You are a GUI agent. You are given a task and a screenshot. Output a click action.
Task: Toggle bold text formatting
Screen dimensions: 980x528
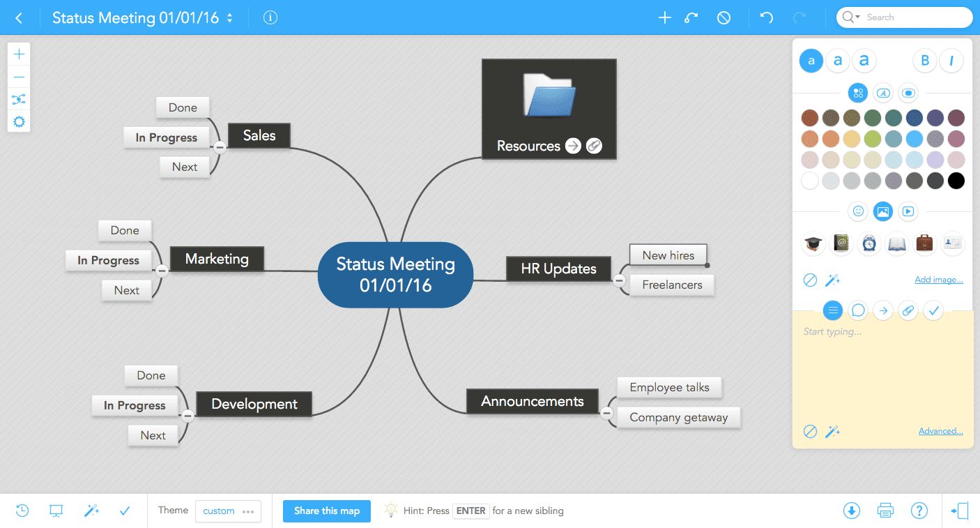(x=925, y=61)
